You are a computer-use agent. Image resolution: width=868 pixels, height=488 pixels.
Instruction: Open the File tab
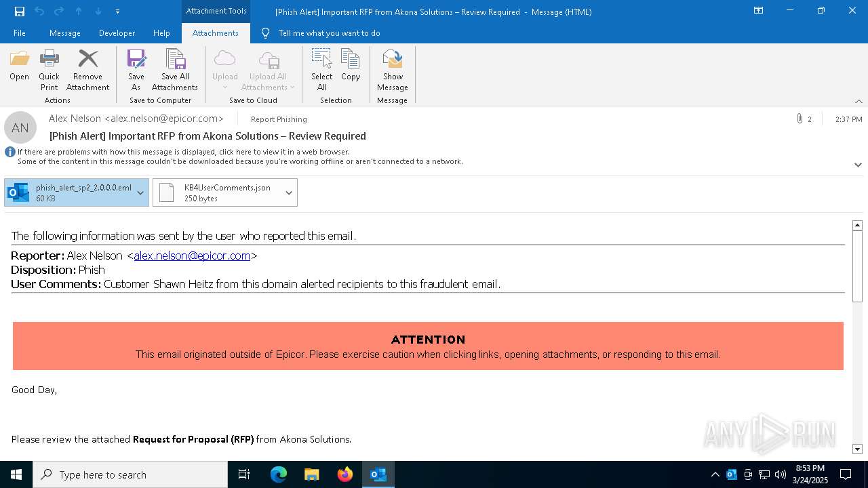pos(20,33)
